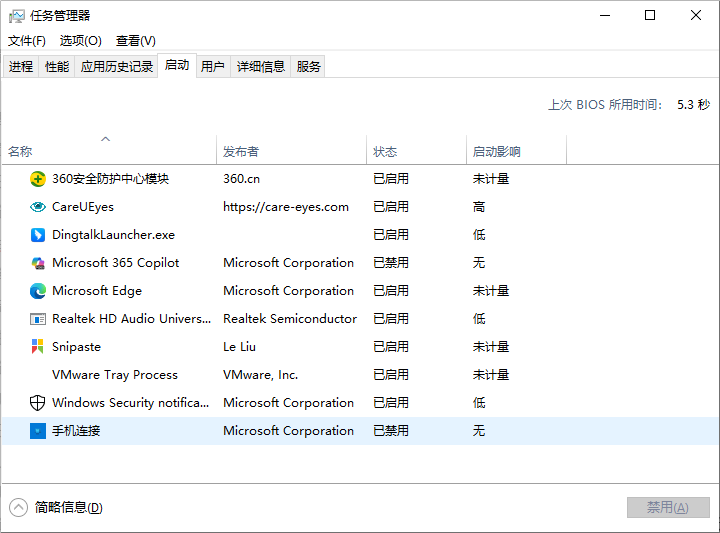
Task: Switch to the 服务 tab
Action: click(308, 67)
